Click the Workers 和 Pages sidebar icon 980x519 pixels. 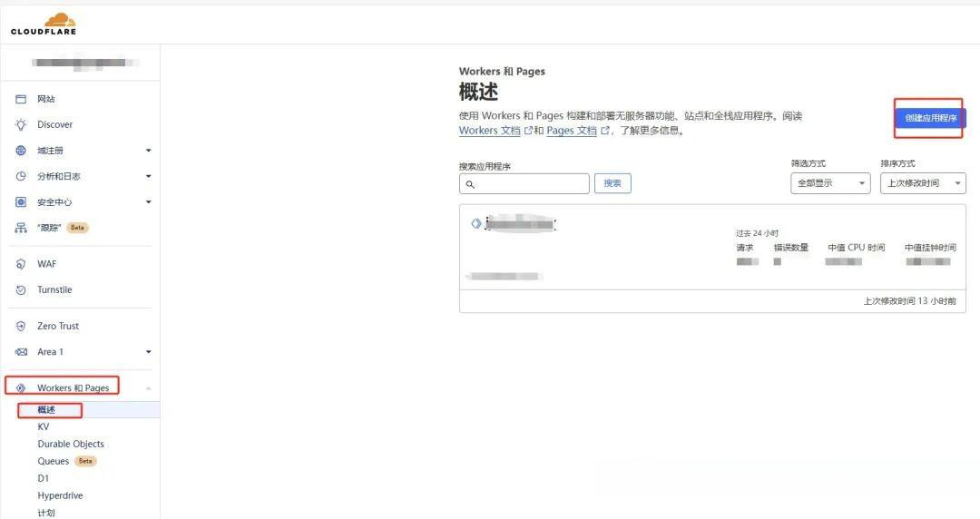click(x=21, y=387)
